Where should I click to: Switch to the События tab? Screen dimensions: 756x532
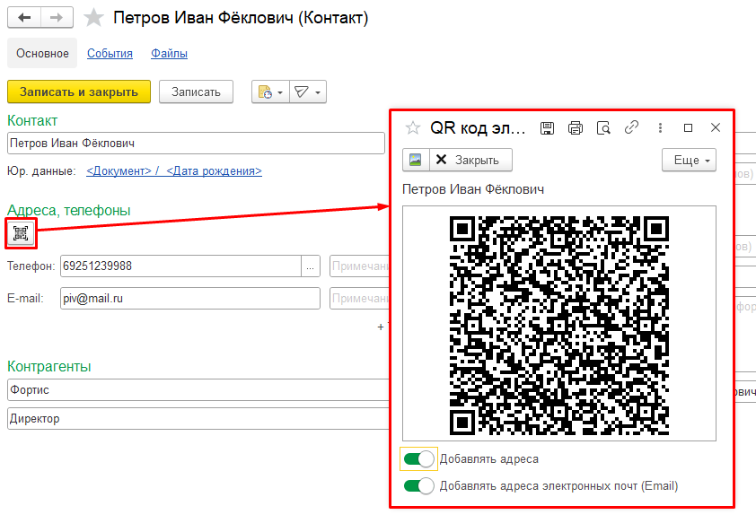pos(110,54)
